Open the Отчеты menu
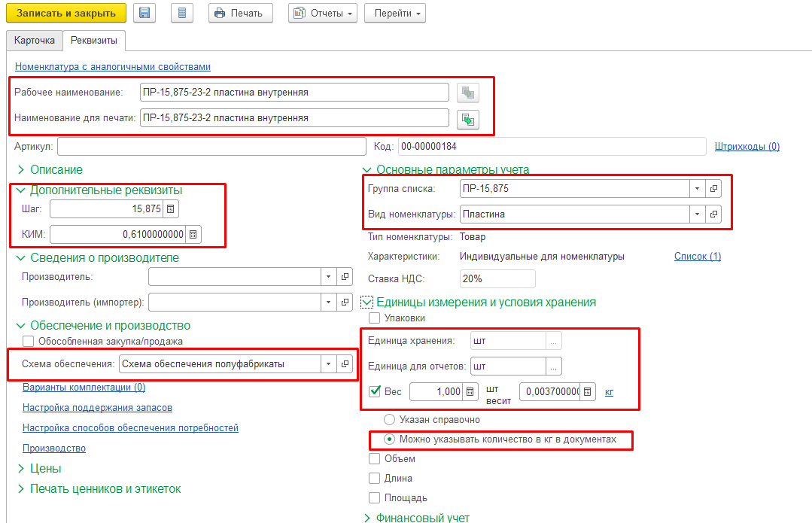Screen dimensions: 812x523 coord(323,13)
